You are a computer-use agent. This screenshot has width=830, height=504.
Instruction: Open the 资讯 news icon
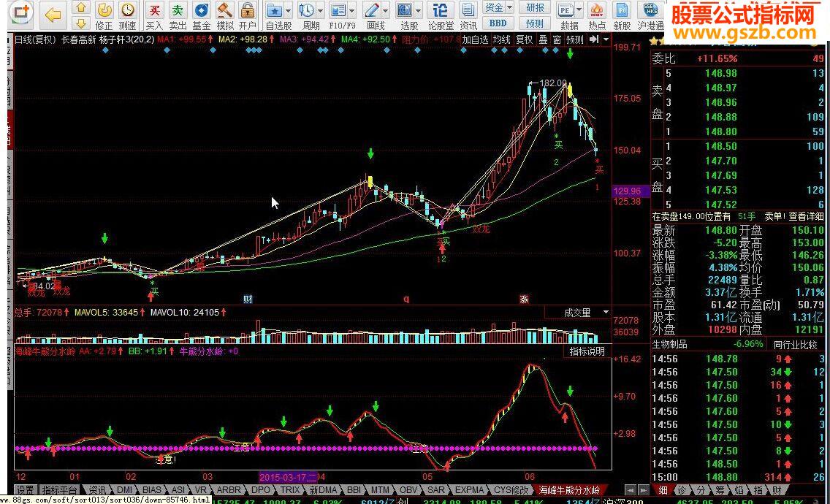coord(468,15)
